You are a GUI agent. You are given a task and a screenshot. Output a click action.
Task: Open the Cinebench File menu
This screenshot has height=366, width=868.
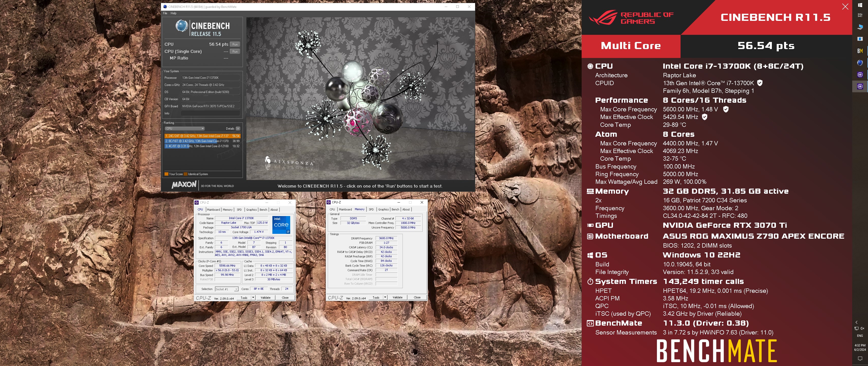click(165, 13)
